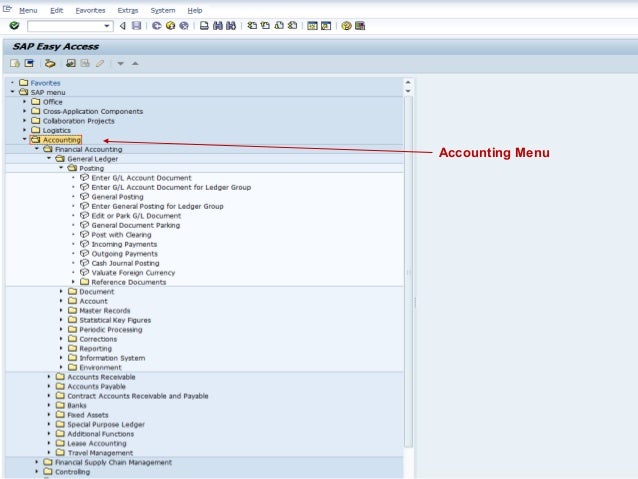This screenshot has height=479, width=638.
Task: Click the command field collapse triangle
Action: pos(122,26)
